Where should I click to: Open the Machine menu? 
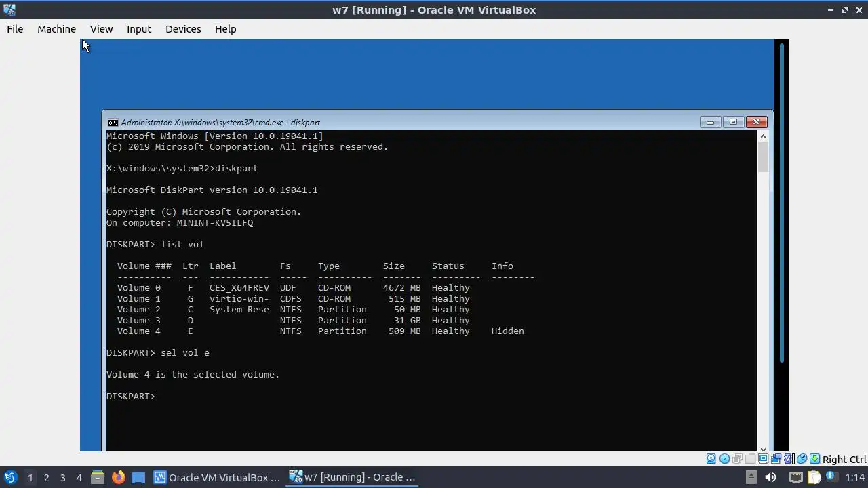pyautogui.click(x=56, y=29)
